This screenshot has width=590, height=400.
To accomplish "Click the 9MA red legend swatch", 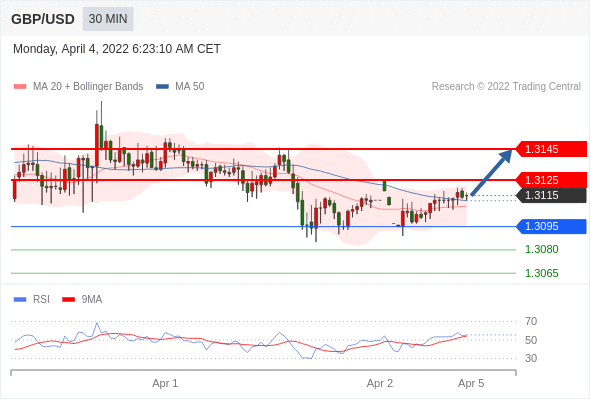I will point(68,300).
